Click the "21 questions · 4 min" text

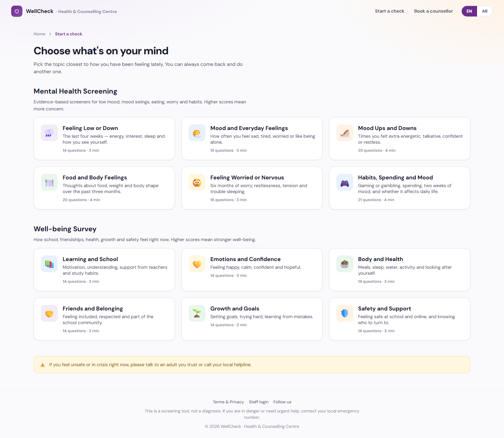376,200
